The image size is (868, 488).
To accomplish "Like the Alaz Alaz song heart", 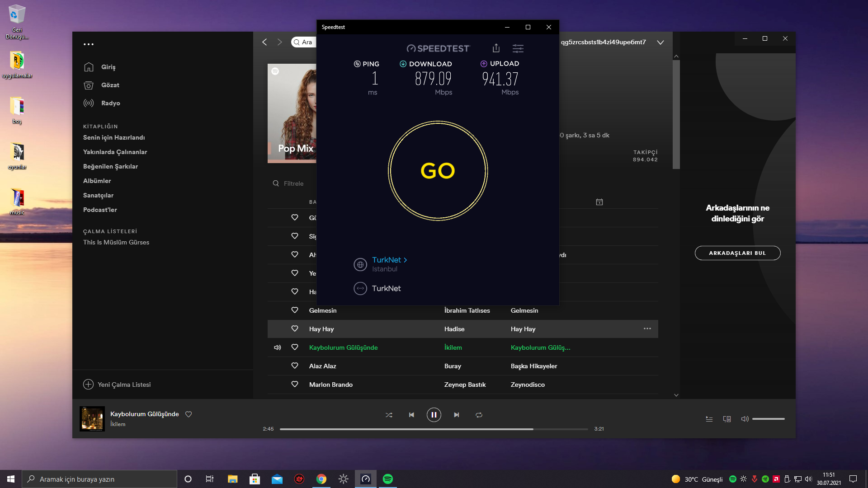I will tap(295, 366).
